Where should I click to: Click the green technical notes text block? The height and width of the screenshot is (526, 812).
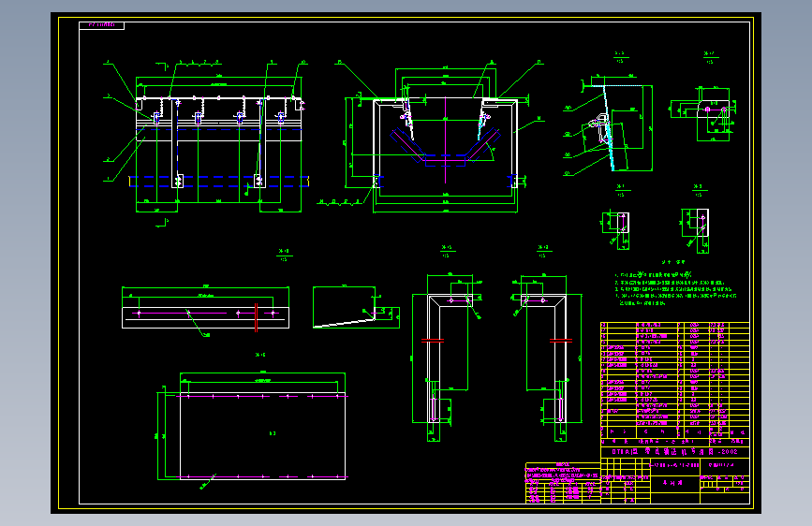pyautogui.click(x=675, y=289)
